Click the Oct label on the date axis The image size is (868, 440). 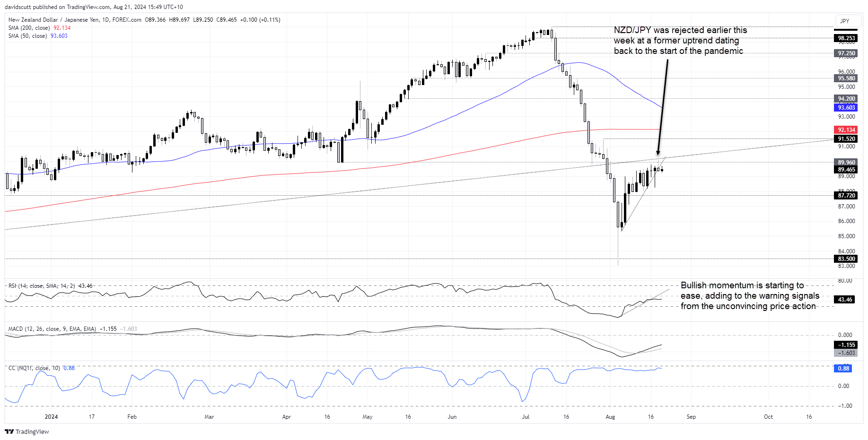[x=768, y=417]
